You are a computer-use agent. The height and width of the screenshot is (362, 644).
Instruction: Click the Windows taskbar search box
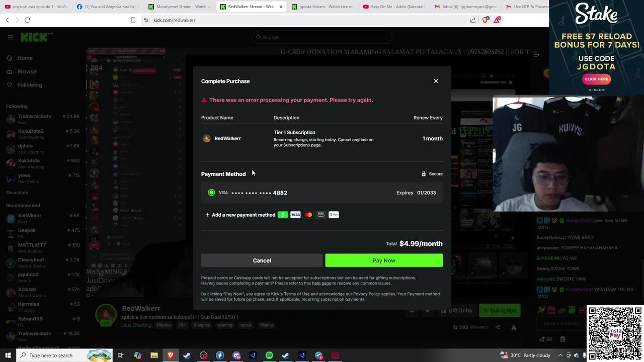click(x=64, y=355)
